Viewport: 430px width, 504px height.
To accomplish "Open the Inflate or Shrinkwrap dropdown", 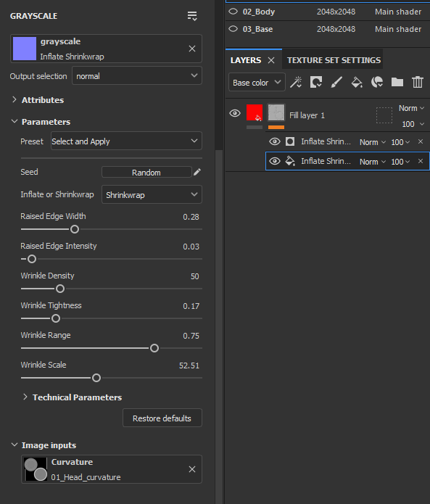I will point(152,194).
